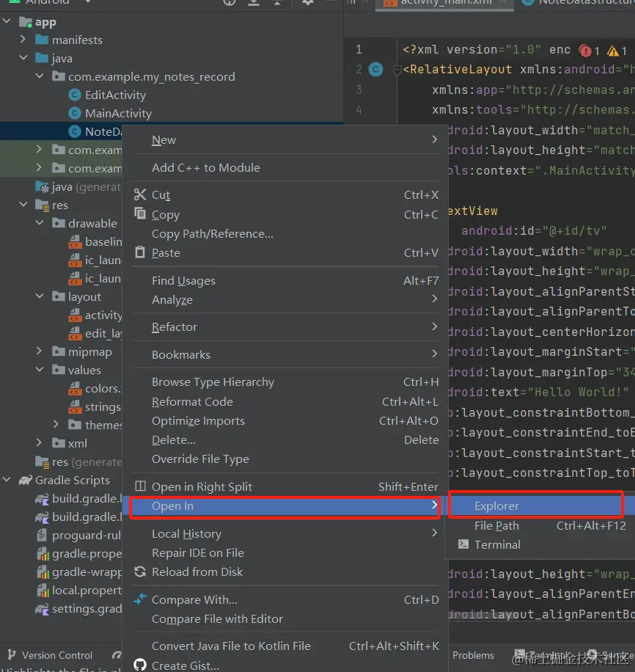Click the Terminal icon in submenu
This screenshot has height=672, width=635.
pyautogui.click(x=463, y=544)
